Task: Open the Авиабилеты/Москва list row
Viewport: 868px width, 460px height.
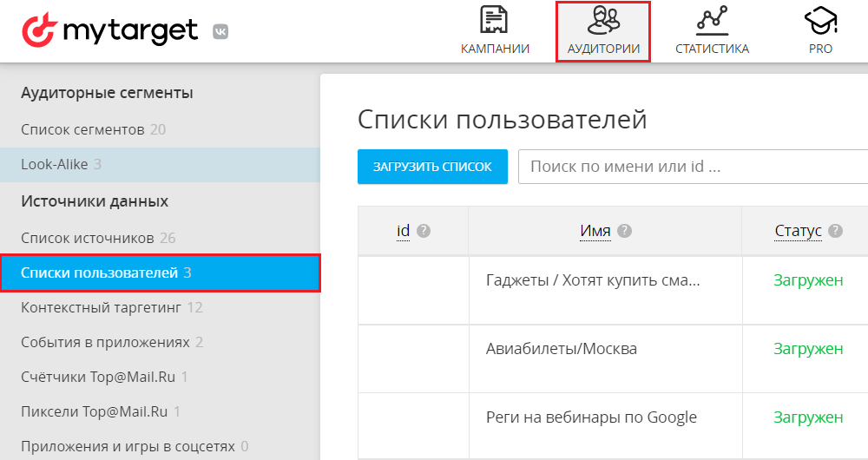Action: click(x=562, y=349)
